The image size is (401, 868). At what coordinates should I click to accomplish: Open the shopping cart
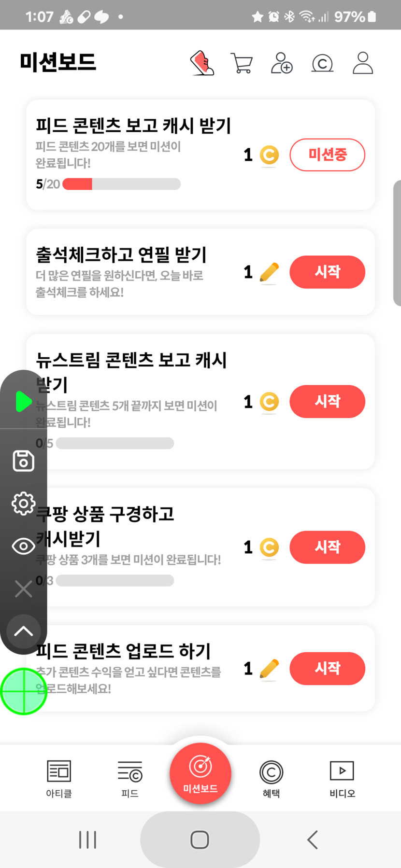tap(242, 63)
